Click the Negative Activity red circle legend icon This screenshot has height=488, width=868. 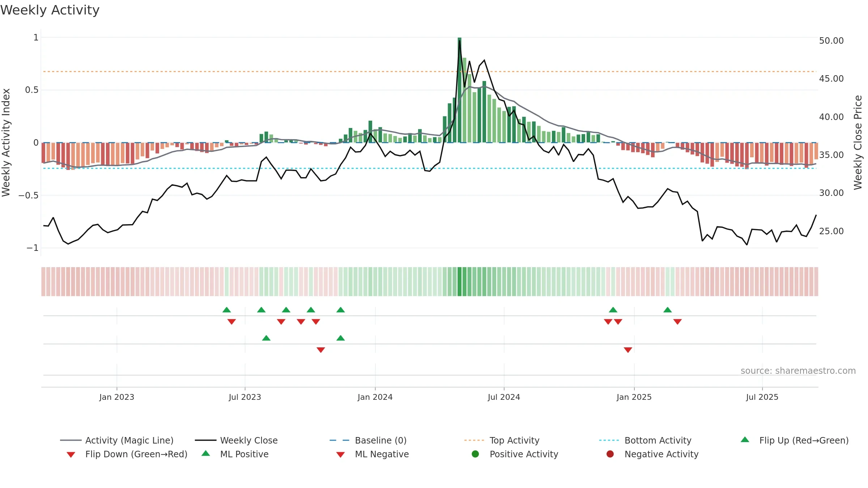point(610,454)
